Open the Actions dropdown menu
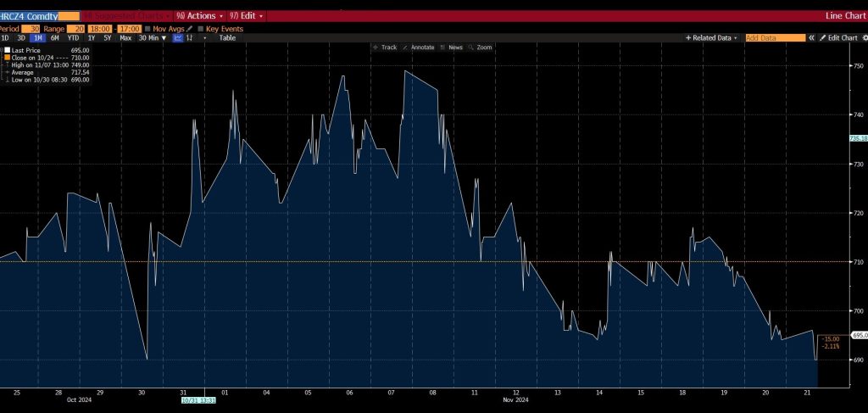 (x=200, y=16)
